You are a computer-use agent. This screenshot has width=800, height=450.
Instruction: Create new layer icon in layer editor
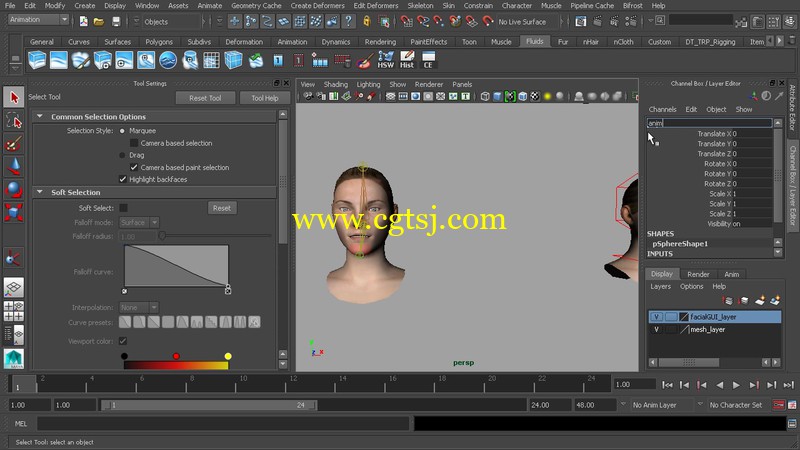click(760, 301)
